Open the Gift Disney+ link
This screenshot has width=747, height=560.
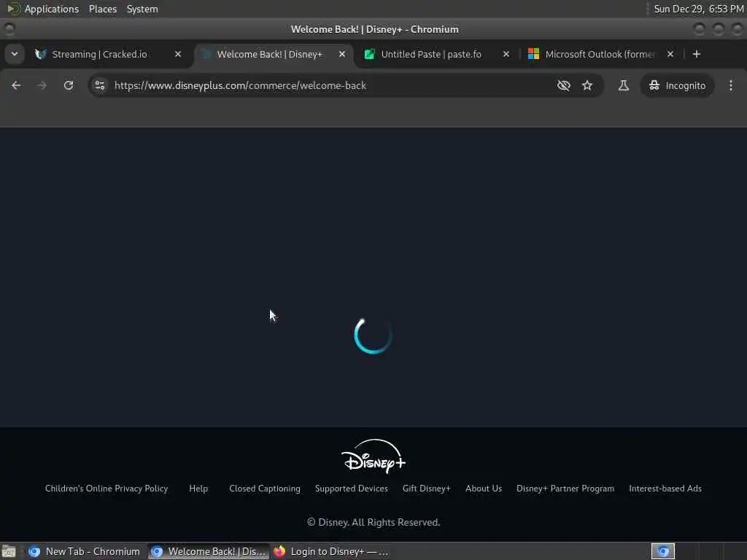coord(426,489)
